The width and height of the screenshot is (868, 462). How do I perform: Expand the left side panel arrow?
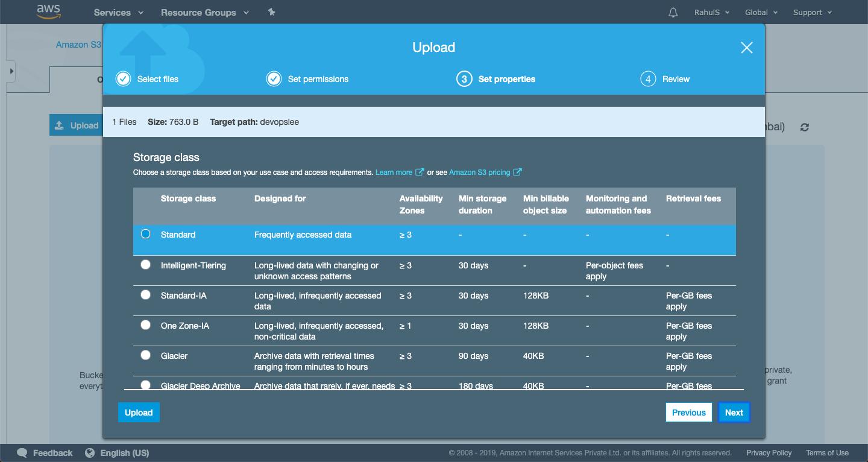point(11,72)
